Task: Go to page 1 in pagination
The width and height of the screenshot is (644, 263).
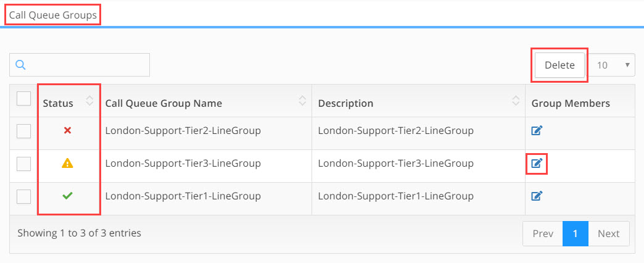Action: point(576,233)
